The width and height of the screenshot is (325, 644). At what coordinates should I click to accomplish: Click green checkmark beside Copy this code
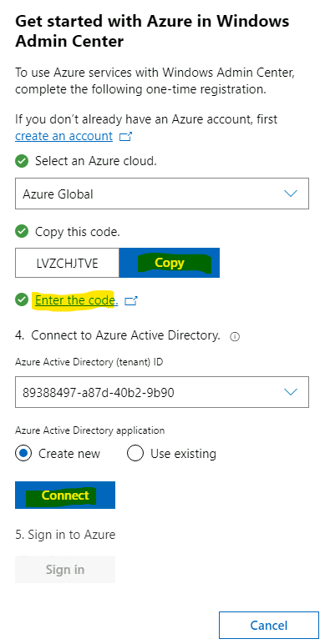coord(22,232)
